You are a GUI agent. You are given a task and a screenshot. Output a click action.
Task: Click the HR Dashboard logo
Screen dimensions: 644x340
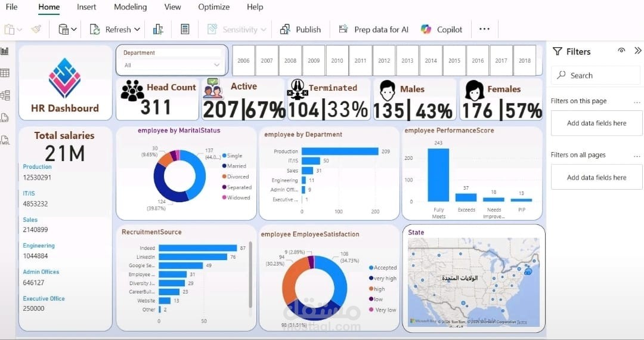coord(65,78)
